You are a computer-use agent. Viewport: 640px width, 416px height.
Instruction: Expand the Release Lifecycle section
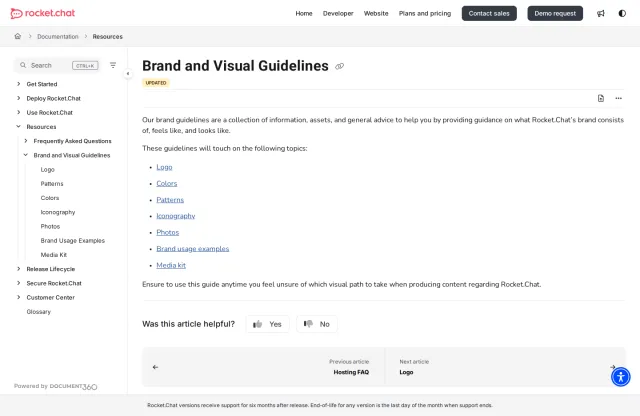[x=18, y=269]
